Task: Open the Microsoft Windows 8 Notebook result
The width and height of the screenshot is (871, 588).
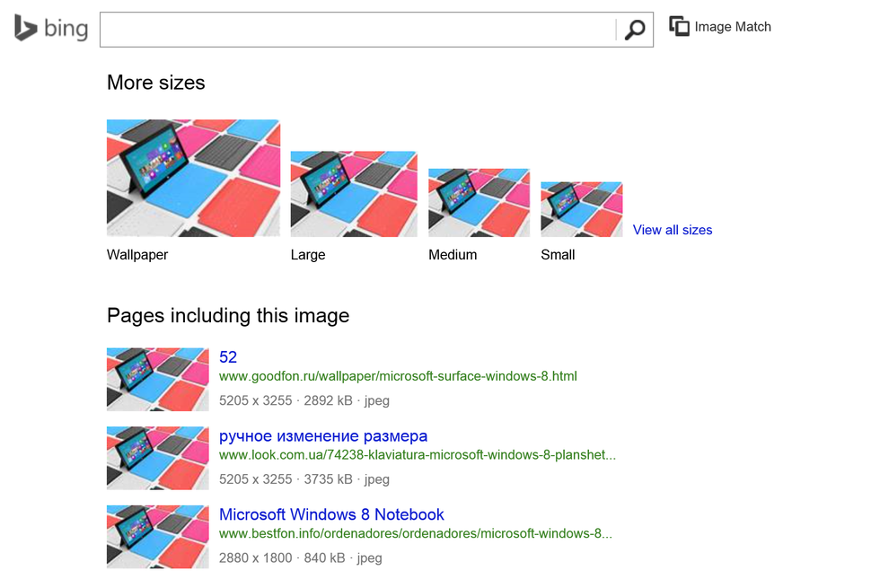Action: [x=331, y=514]
